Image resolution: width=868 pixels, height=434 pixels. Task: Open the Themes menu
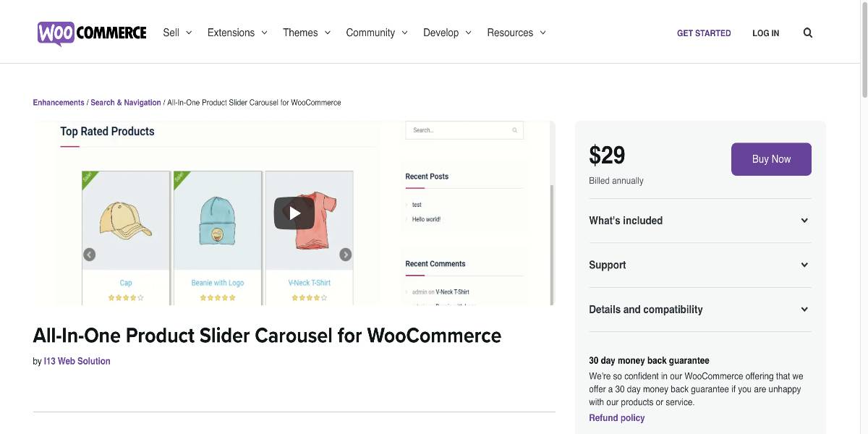[307, 33]
